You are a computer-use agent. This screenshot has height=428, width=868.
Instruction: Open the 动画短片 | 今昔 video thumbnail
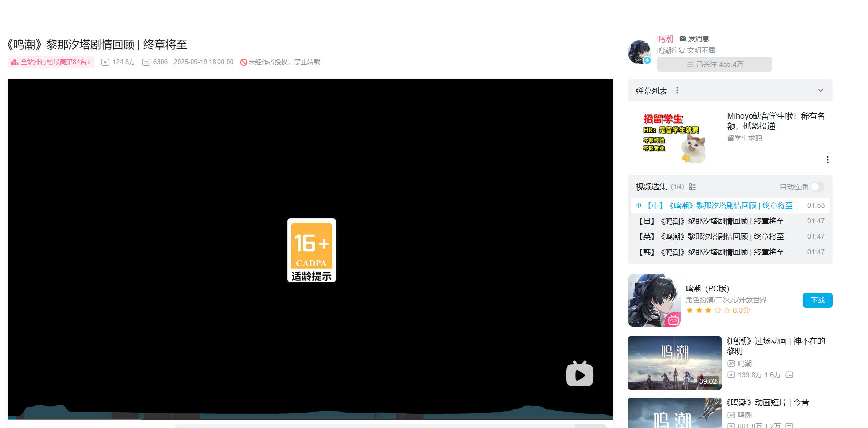[x=674, y=413]
